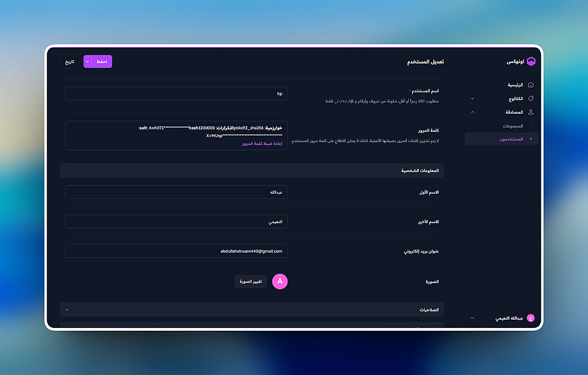Image resolution: width=588 pixels, height=375 pixels.
Task: Click the الاسم الأخير input field
Action: [176, 221]
